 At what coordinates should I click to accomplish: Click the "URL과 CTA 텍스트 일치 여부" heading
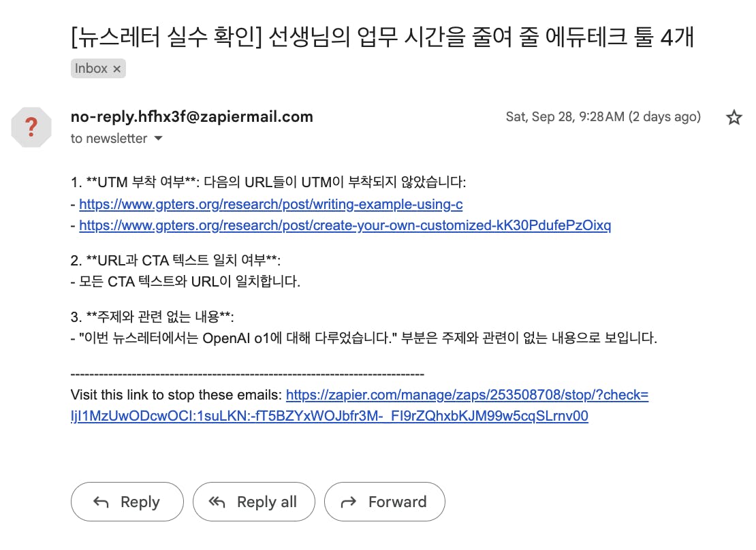click(176, 260)
